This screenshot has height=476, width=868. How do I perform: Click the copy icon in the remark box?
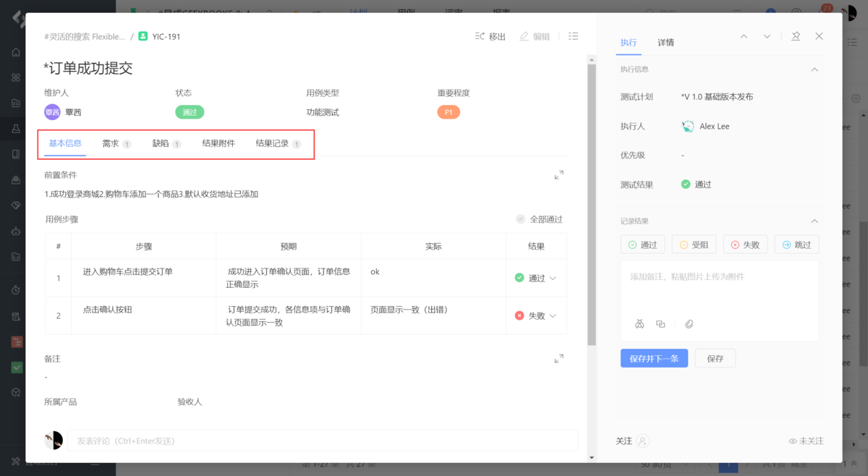pos(660,324)
